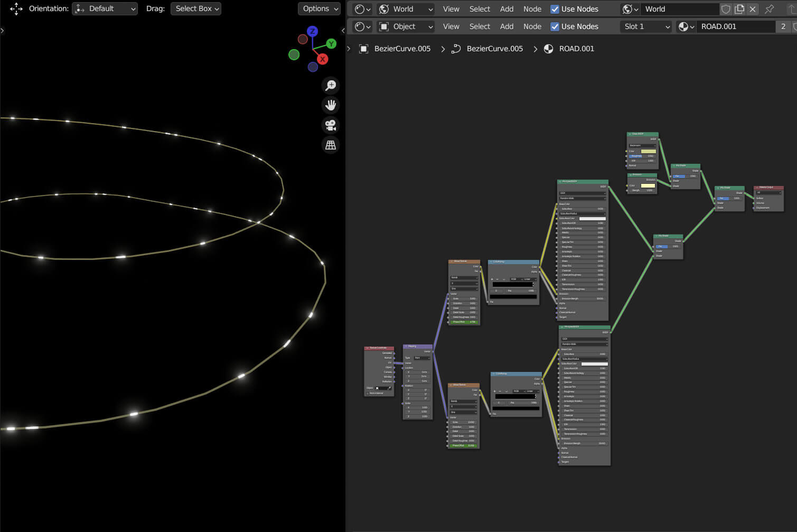Open the Node menu in World header
This screenshot has width=797, height=532.
[532, 9]
